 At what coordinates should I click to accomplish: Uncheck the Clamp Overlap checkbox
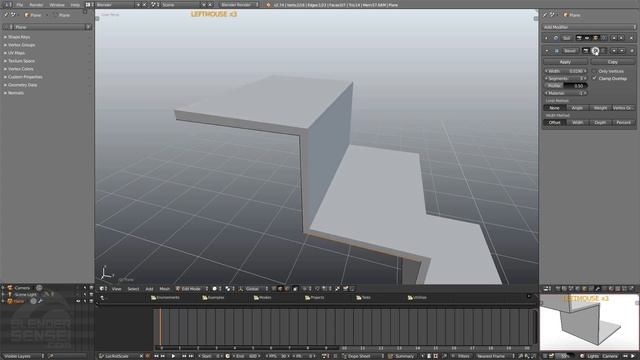point(594,78)
